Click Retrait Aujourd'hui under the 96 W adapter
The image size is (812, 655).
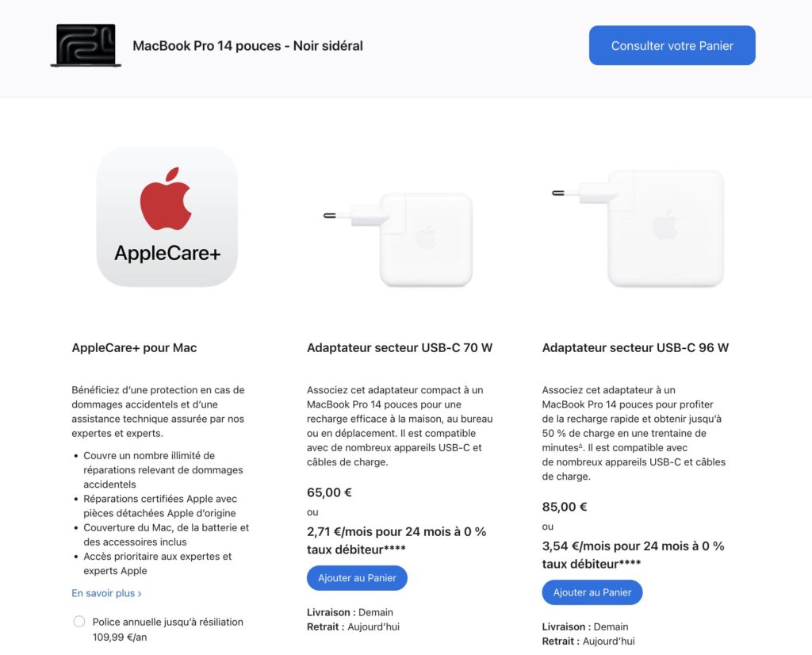tap(588, 641)
